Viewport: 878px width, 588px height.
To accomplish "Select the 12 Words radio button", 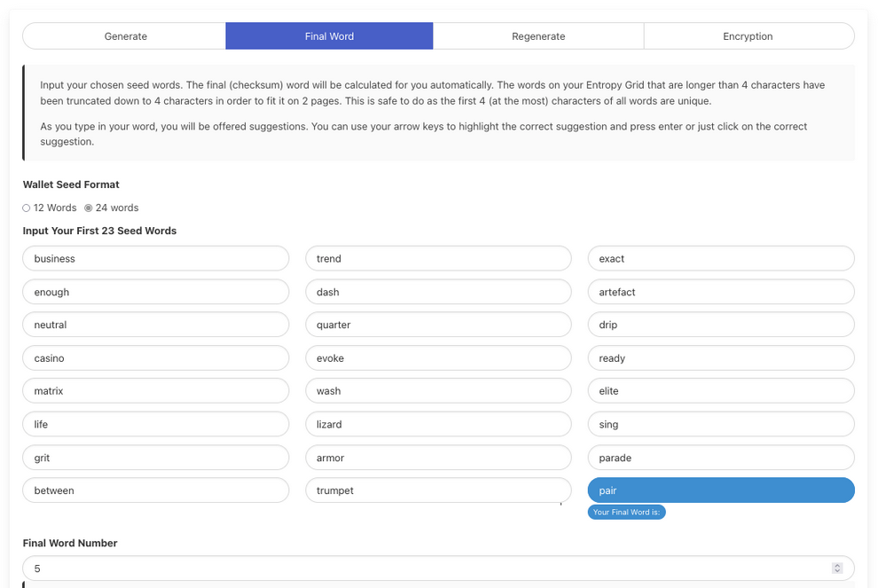I will [x=26, y=208].
